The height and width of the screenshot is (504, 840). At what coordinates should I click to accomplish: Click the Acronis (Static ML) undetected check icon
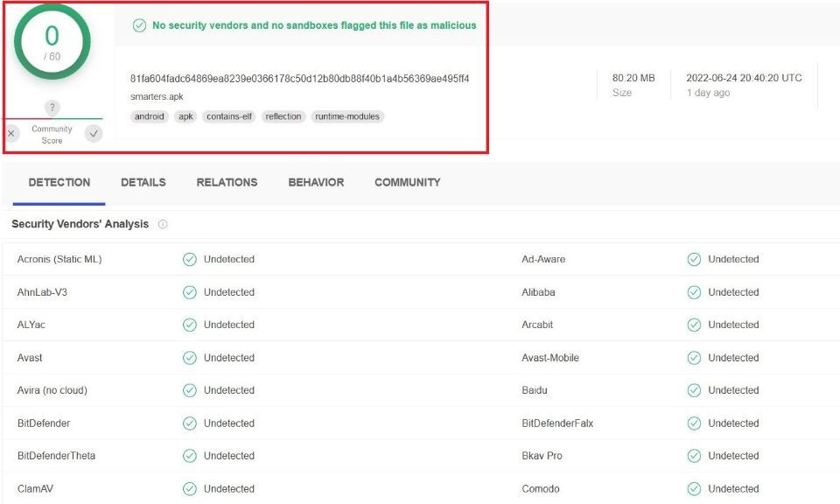(x=190, y=259)
